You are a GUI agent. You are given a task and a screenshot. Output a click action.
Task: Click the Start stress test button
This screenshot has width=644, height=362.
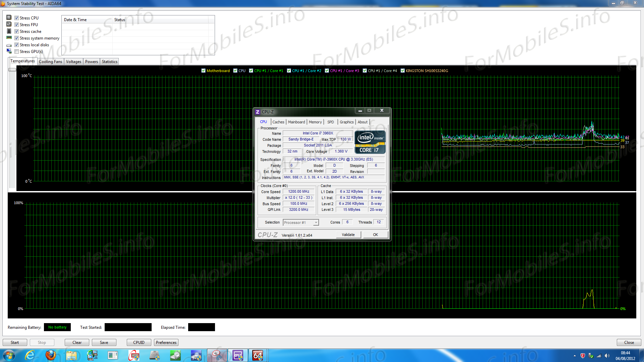coord(15,343)
